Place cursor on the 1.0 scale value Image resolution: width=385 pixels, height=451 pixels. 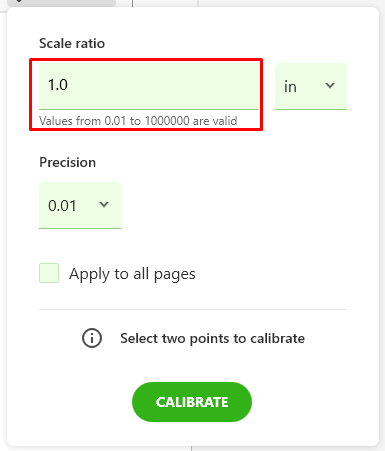(58, 85)
